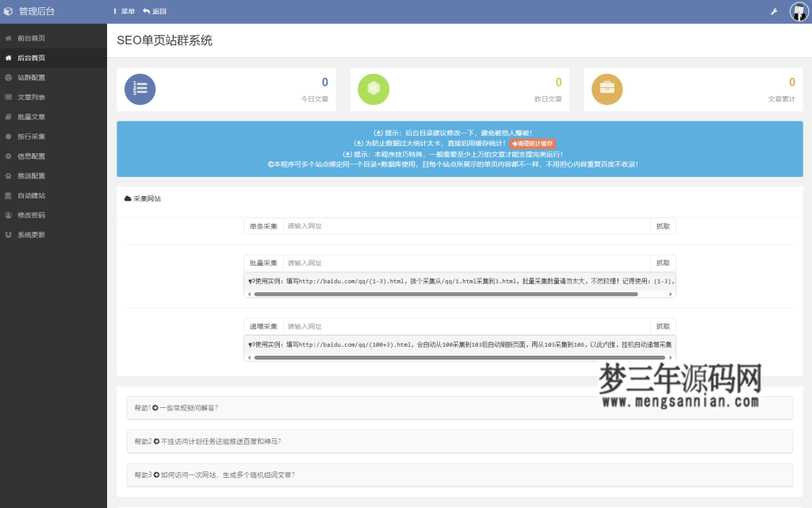Click the wrench settings icon in the header
Image resolution: width=812 pixels, height=508 pixels.
coord(772,11)
